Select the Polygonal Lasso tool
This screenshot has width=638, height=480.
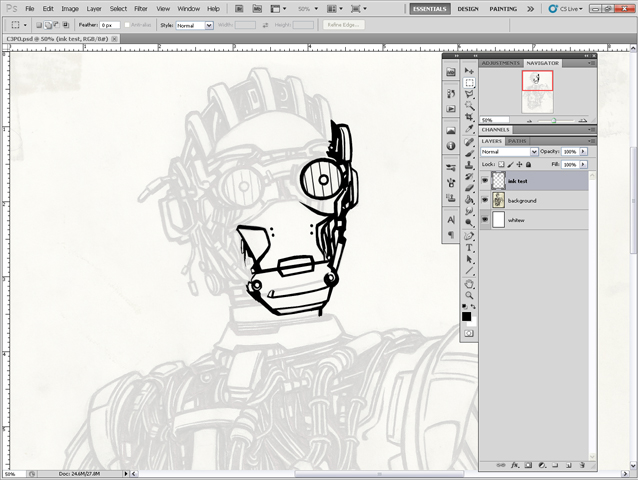tap(469, 94)
